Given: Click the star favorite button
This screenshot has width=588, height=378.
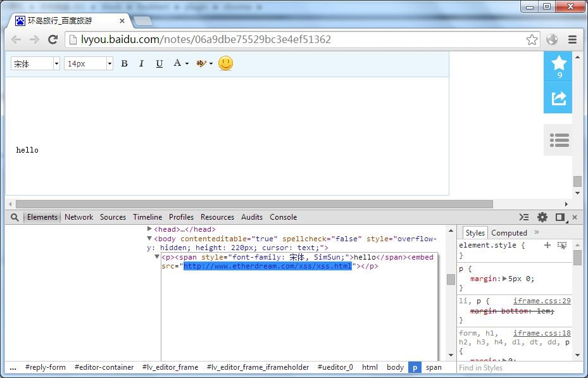Looking at the screenshot, I should pos(559,65).
